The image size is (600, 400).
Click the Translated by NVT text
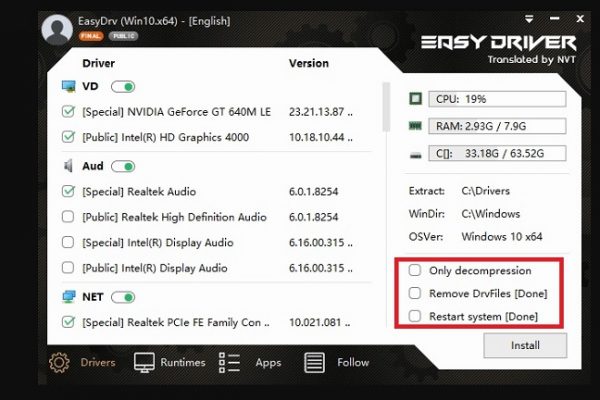click(531, 60)
